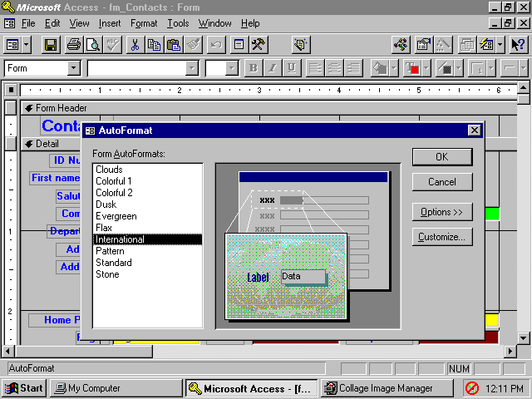The image size is (532, 399).
Task: Open the Properties icon in the toolbar
Action: [x=424, y=45]
